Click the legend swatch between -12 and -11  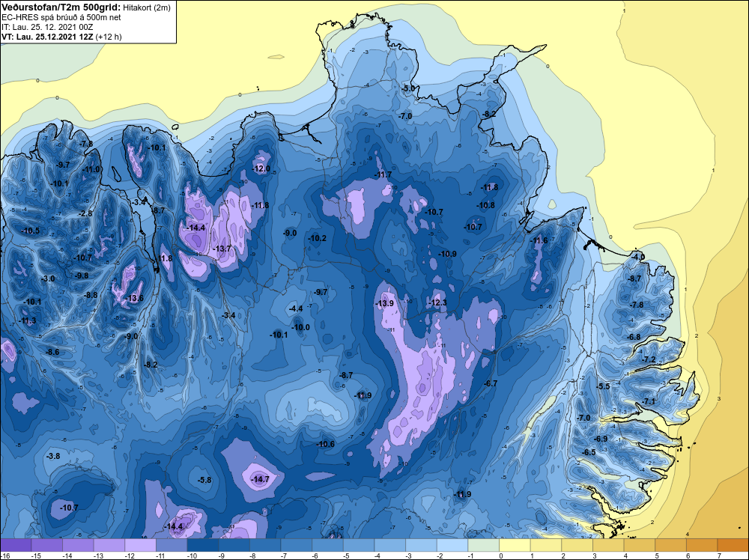141,545
